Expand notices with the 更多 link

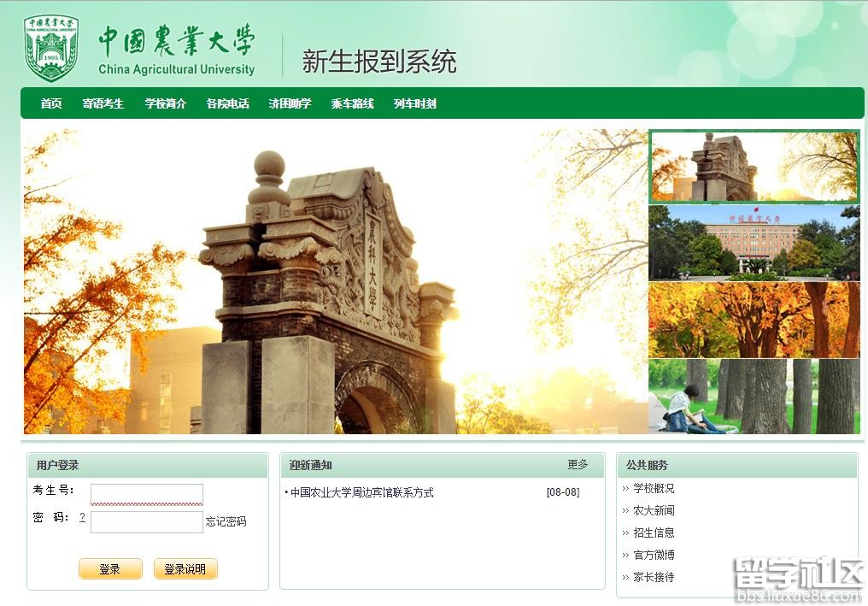[578, 465]
